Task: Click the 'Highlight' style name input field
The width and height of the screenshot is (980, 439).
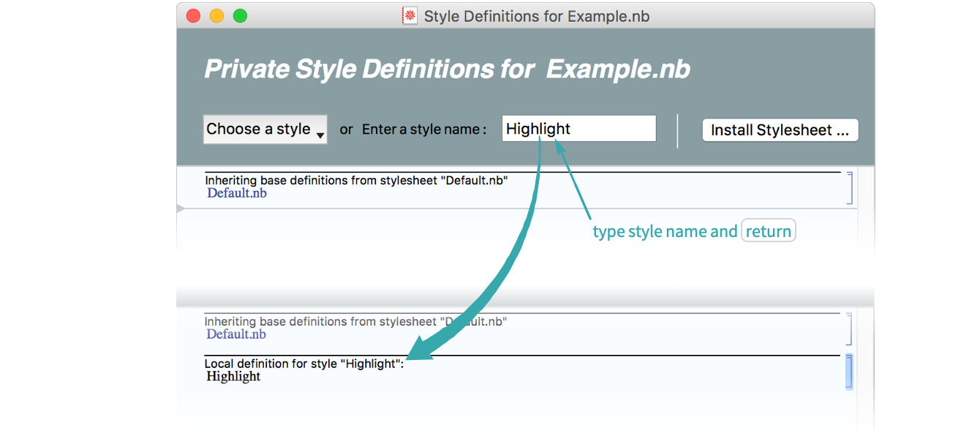Action: (x=578, y=130)
